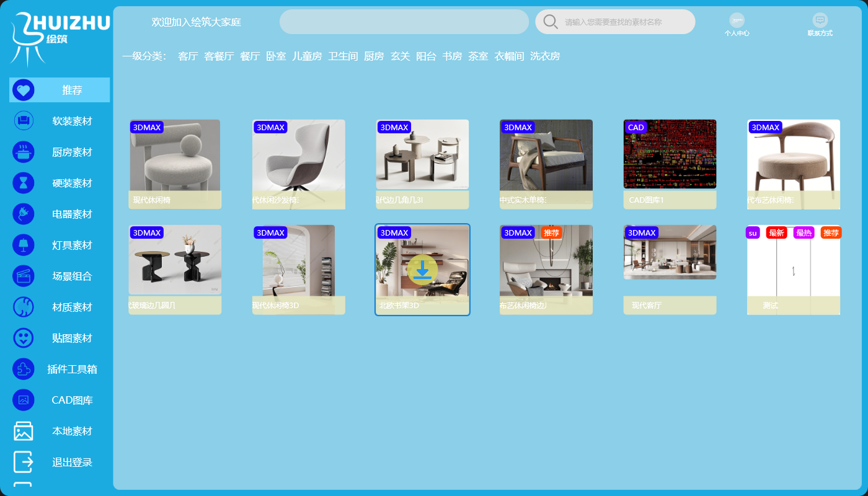Click the 联系方式 chat icon
This screenshot has width=868, height=496.
[820, 20]
